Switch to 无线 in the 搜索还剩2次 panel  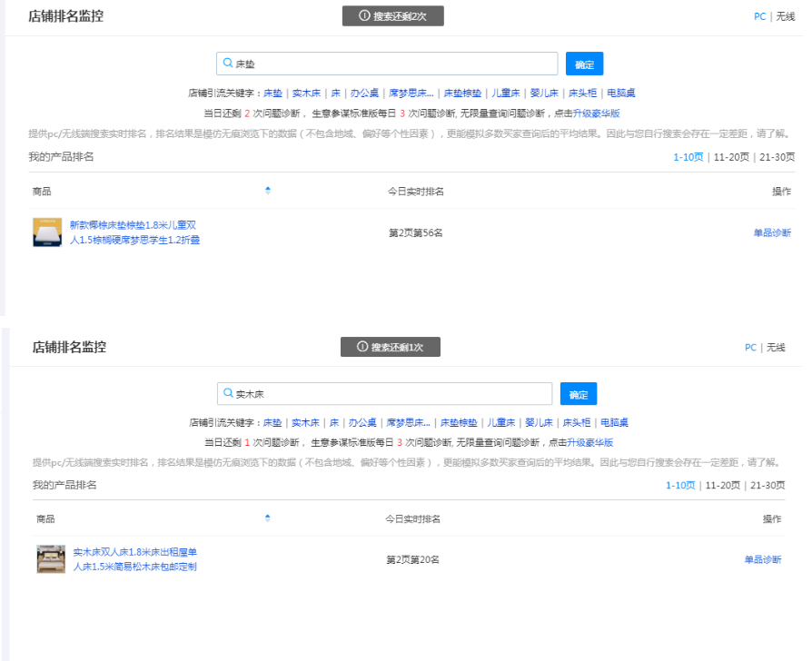point(785,16)
